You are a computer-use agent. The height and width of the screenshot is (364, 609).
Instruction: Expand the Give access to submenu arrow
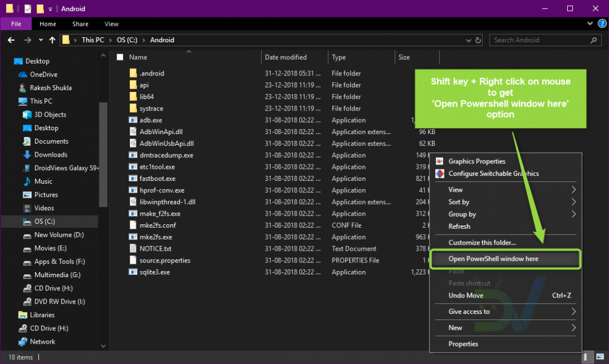point(573,312)
